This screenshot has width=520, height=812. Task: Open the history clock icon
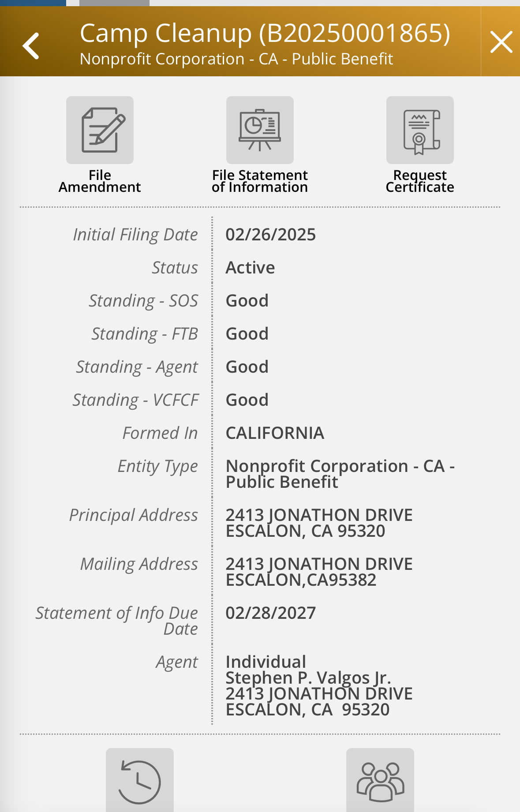(139, 782)
